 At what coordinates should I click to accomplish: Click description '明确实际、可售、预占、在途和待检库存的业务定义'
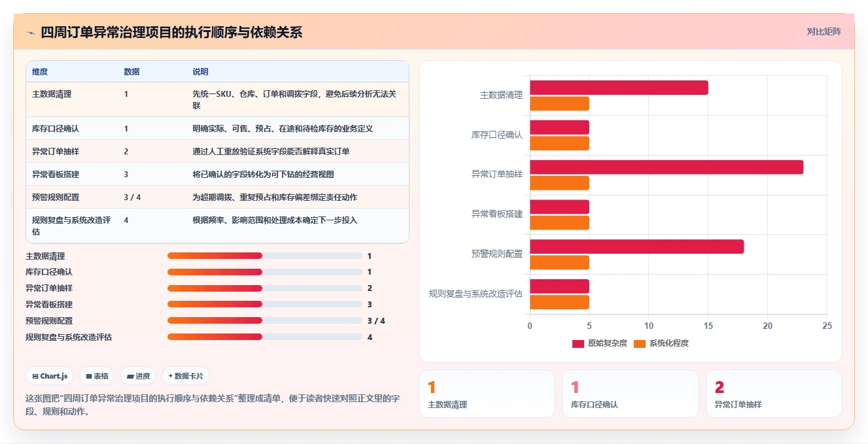(x=283, y=129)
